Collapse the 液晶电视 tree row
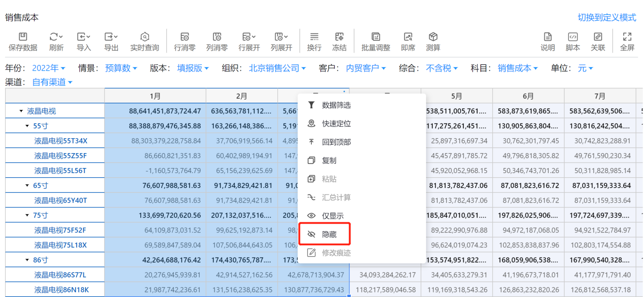 click(21, 111)
